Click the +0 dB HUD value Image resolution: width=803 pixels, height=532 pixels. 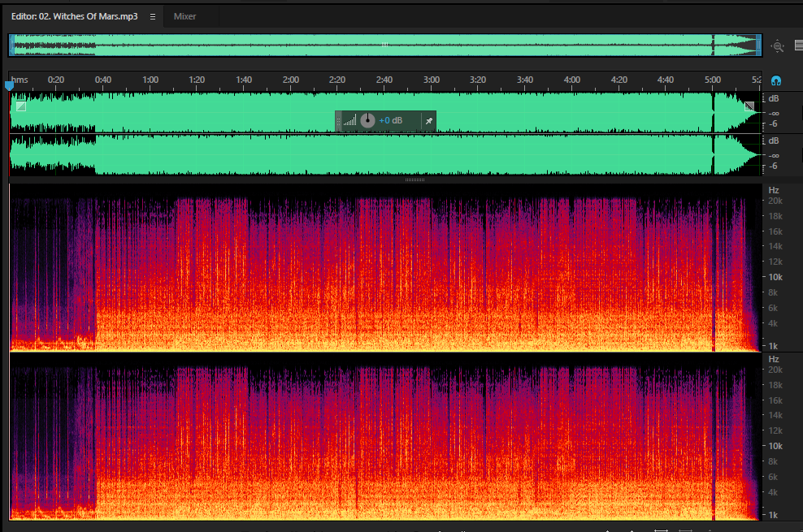tap(390, 120)
